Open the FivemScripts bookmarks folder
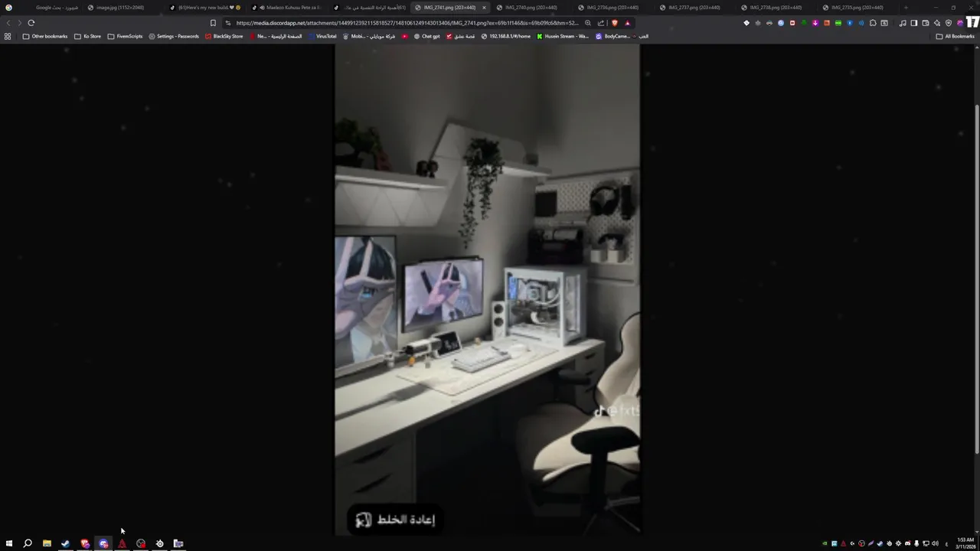Image resolution: width=980 pixels, height=551 pixels. tap(125, 36)
